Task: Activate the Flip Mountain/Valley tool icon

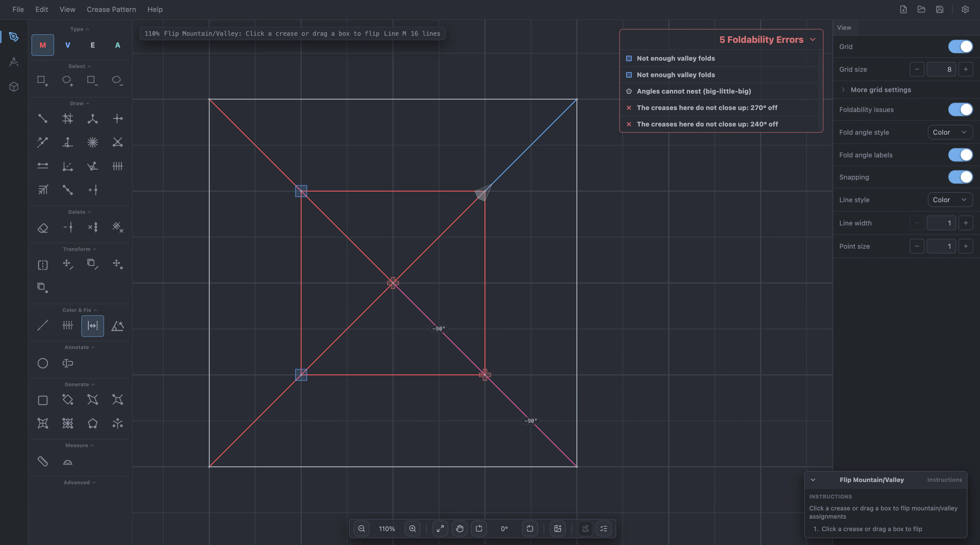Action: point(92,326)
